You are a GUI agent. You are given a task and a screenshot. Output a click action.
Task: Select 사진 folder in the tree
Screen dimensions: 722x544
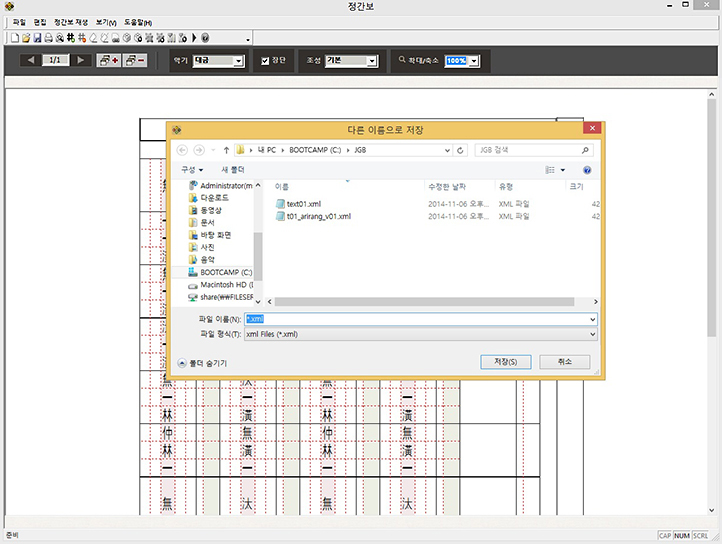[x=202, y=247]
